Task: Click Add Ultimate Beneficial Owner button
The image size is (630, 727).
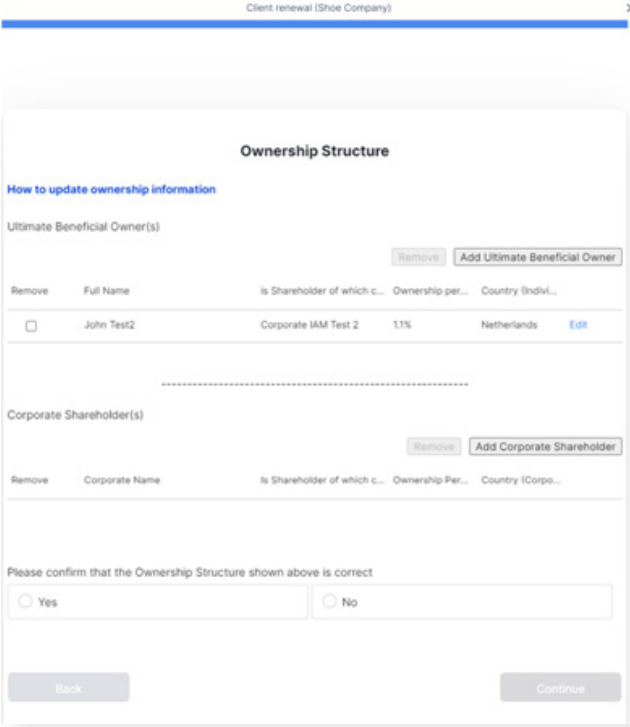Action: click(537, 257)
